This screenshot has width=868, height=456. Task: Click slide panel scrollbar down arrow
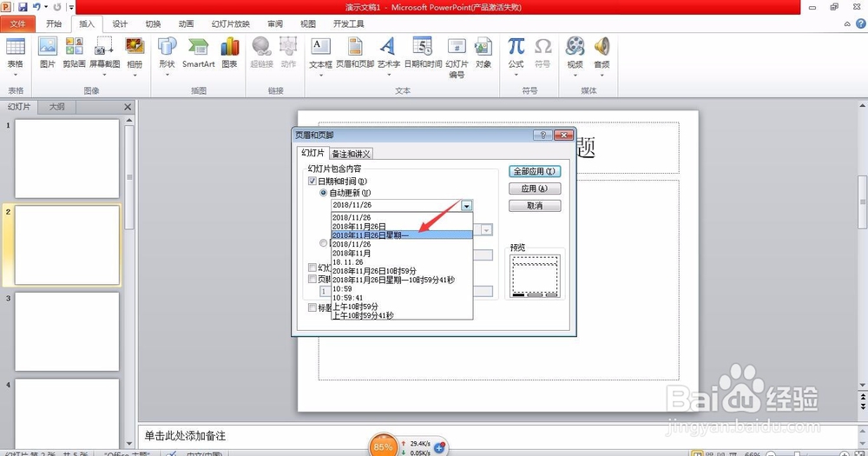click(129, 443)
